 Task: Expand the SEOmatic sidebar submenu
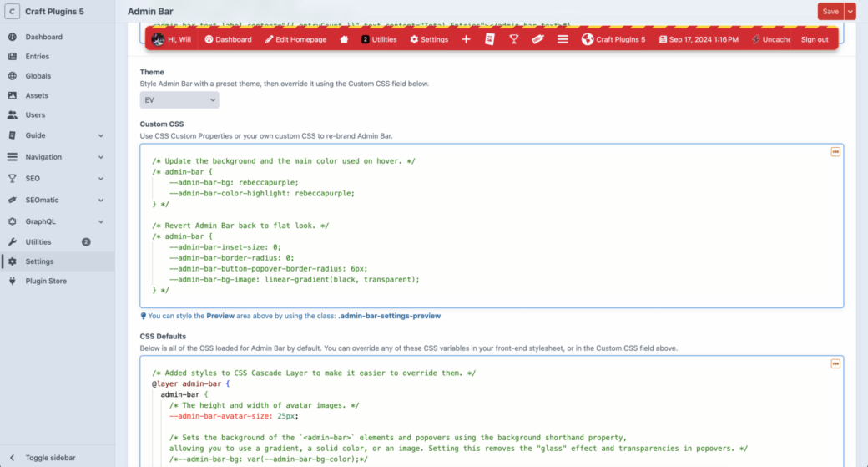tap(100, 201)
